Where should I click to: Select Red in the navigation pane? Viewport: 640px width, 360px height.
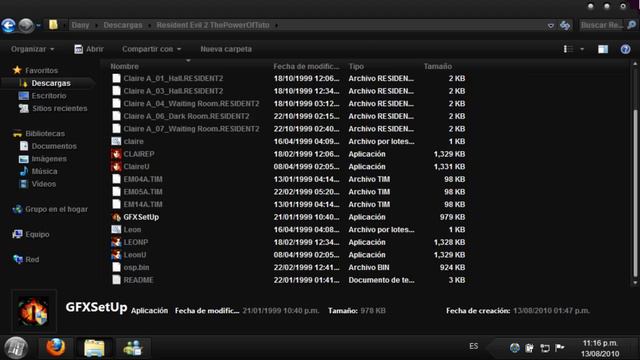32,260
